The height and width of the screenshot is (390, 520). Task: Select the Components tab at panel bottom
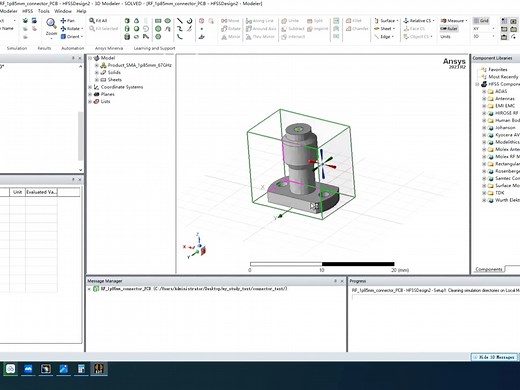(488, 269)
